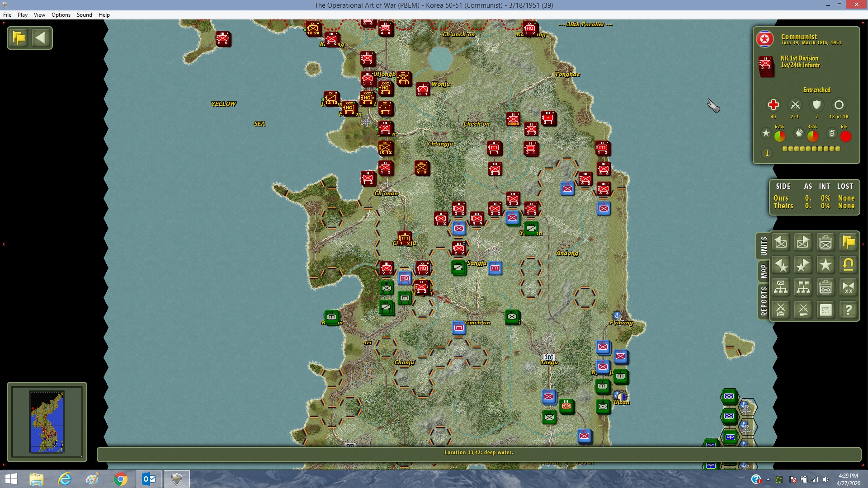Click the red cross health icon

[773, 105]
